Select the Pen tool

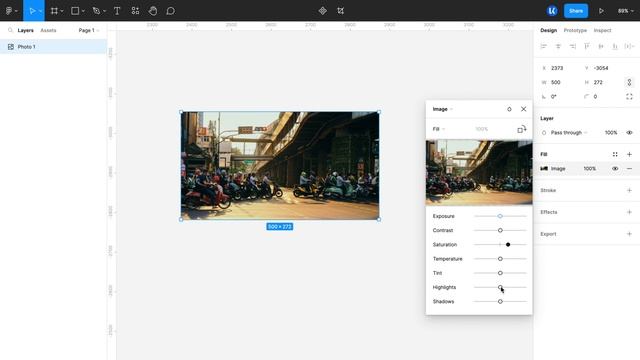[96, 11]
